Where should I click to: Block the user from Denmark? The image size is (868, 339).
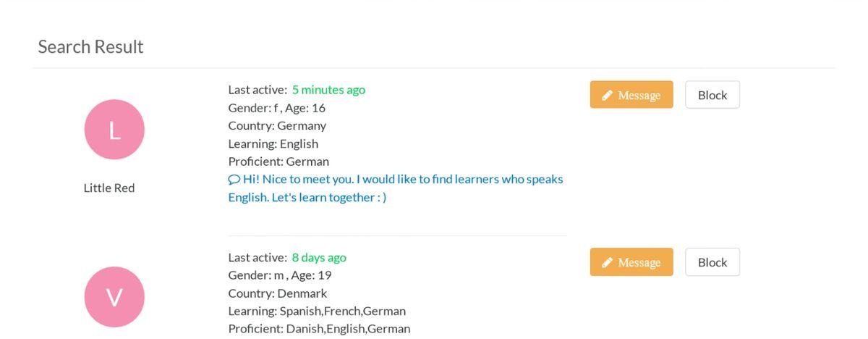click(712, 262)
